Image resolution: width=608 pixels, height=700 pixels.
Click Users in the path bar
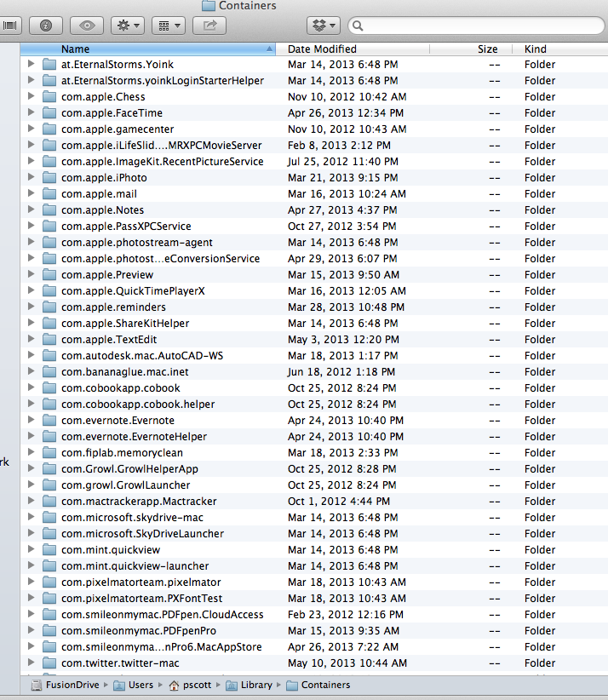click(134, 685)
